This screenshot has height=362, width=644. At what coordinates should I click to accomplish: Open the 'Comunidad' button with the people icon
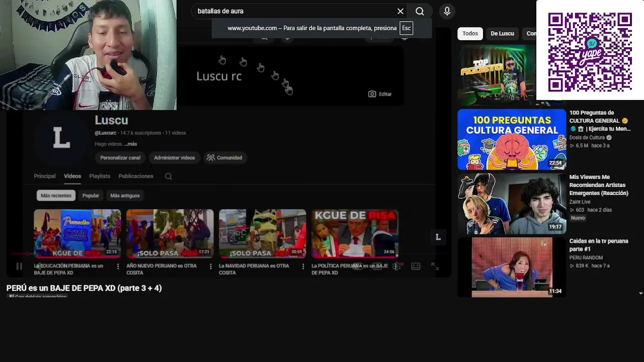click(x=224, y=158)
